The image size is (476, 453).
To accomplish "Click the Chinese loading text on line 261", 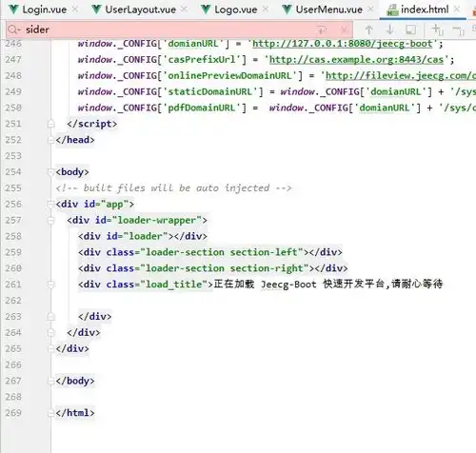I will (x=328, y=284).
